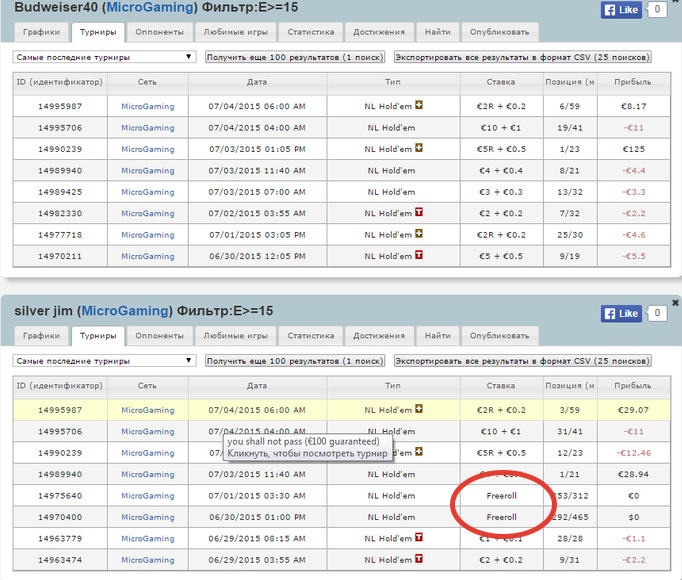Click MicroGaming link in Budweiser40 row 14989425
The image size is (682, 580).
tap(148, 192)
